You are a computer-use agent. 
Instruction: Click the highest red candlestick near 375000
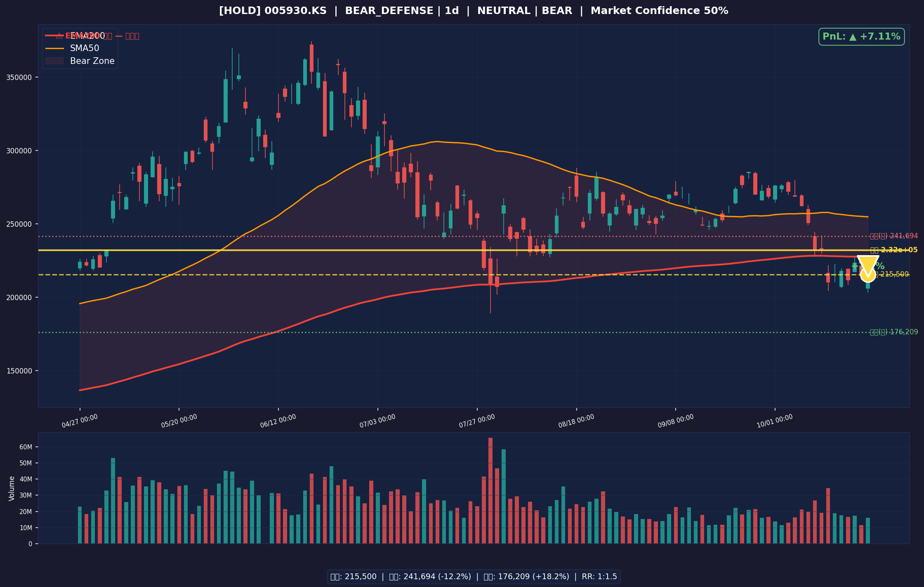coord(311,58)
